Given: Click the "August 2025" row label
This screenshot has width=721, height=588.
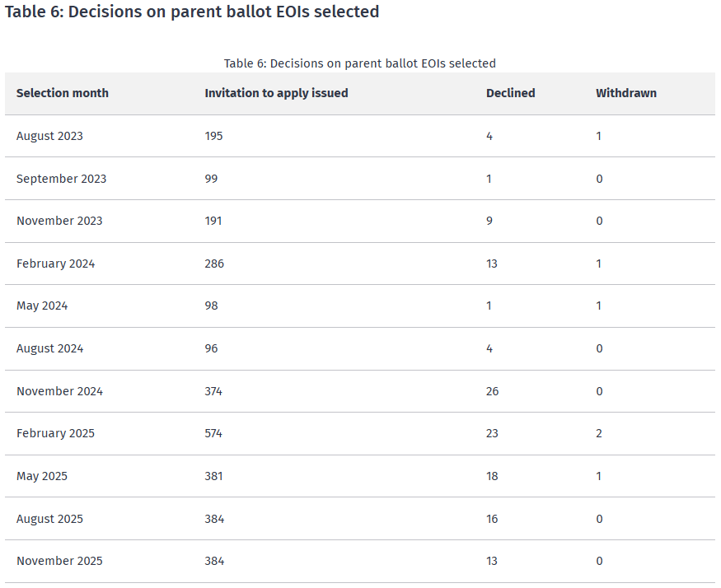Looking at the screenshot, I should 49,519.
